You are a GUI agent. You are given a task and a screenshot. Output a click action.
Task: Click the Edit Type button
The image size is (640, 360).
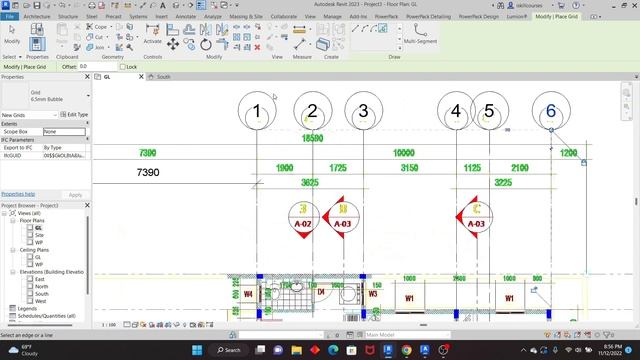(74, 115)
